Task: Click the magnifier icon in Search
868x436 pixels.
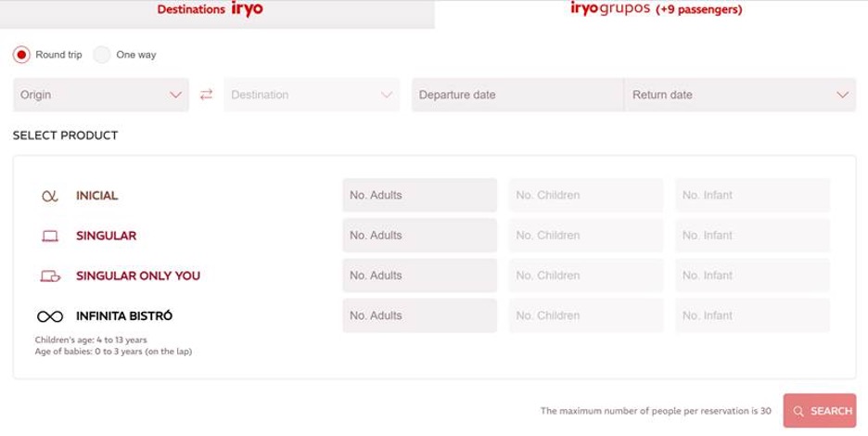Action: pyautogui.click(x=798, y=411)
